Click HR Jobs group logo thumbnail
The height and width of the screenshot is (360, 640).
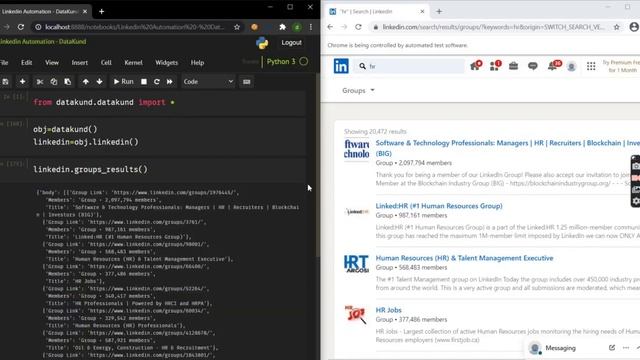point(356,315)
